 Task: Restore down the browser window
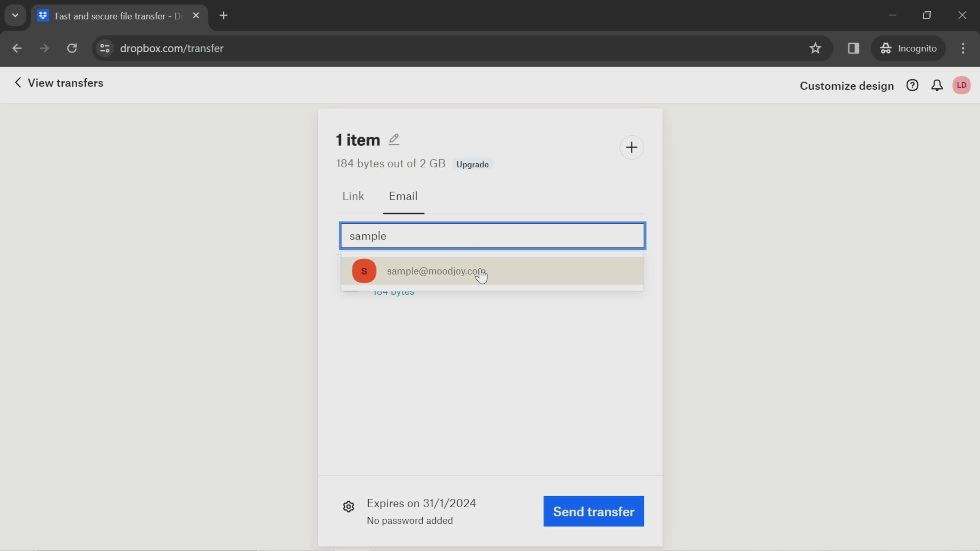tap(927, 15)
